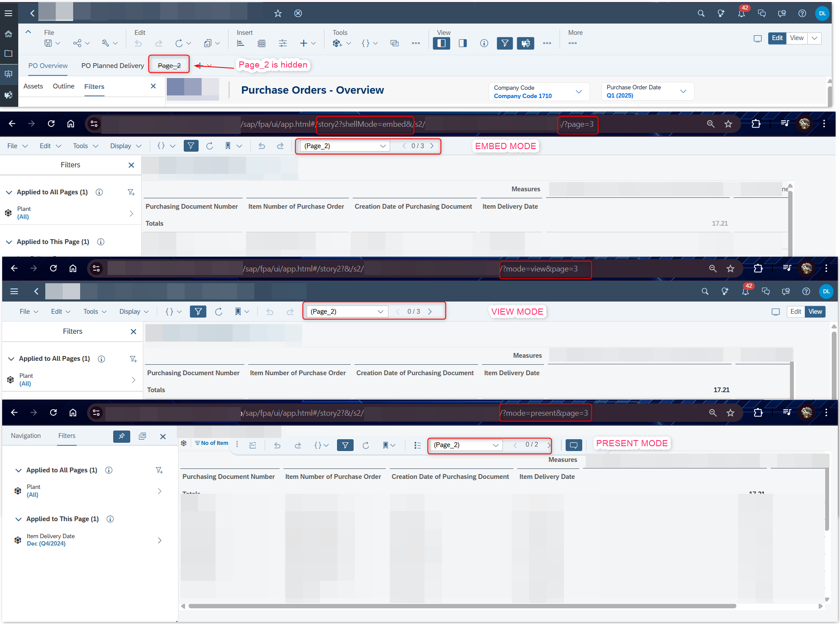The height and width of the screenshot is (624, 840).
Task: Click the info icon in the View group
Action: tap(484, 43)
